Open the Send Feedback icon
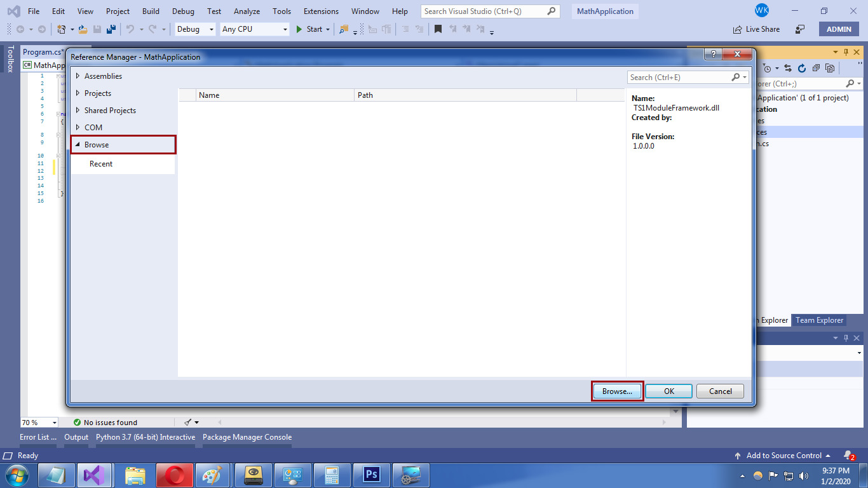 (x=800, y=29)
